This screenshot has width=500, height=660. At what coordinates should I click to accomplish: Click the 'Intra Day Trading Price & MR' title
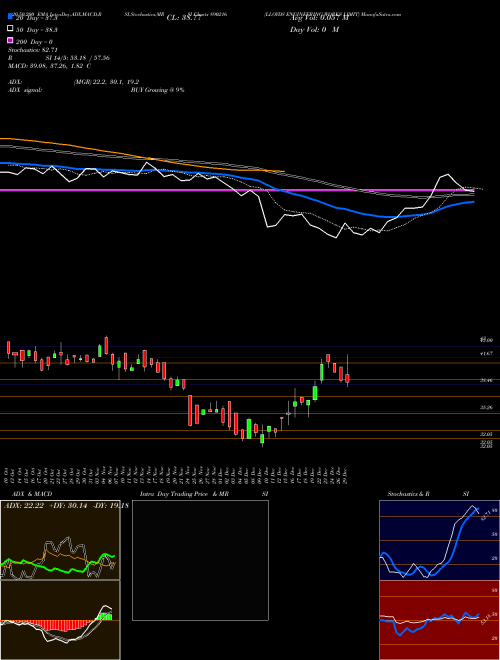coord(183,494)
